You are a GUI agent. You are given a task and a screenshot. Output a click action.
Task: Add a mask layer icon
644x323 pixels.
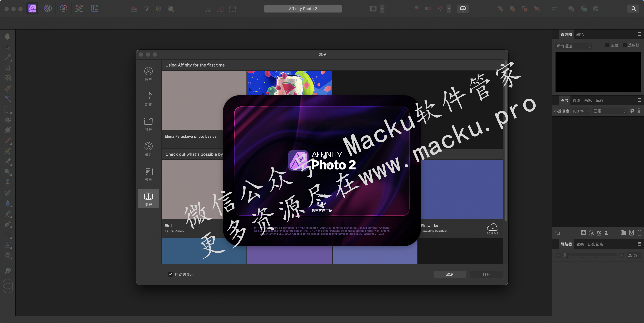click(x=583, y=233)
